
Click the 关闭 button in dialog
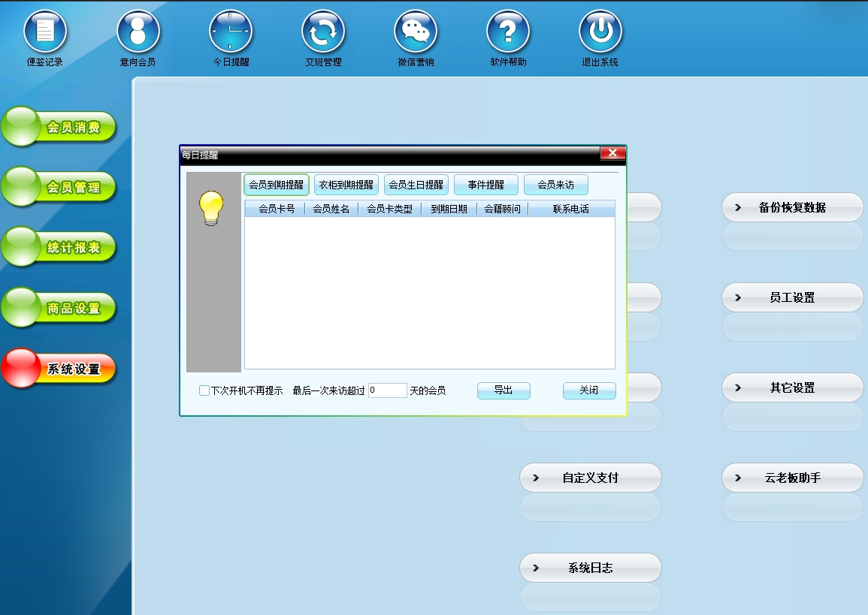[588, 390]
